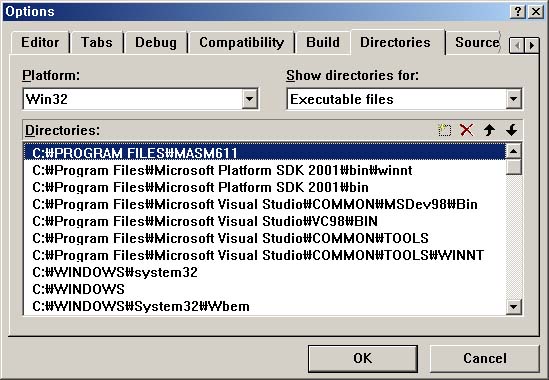549x380 pixels.
Task: Select Platform SDK 2001\bin\winnt entry
Action: (265, 170)
